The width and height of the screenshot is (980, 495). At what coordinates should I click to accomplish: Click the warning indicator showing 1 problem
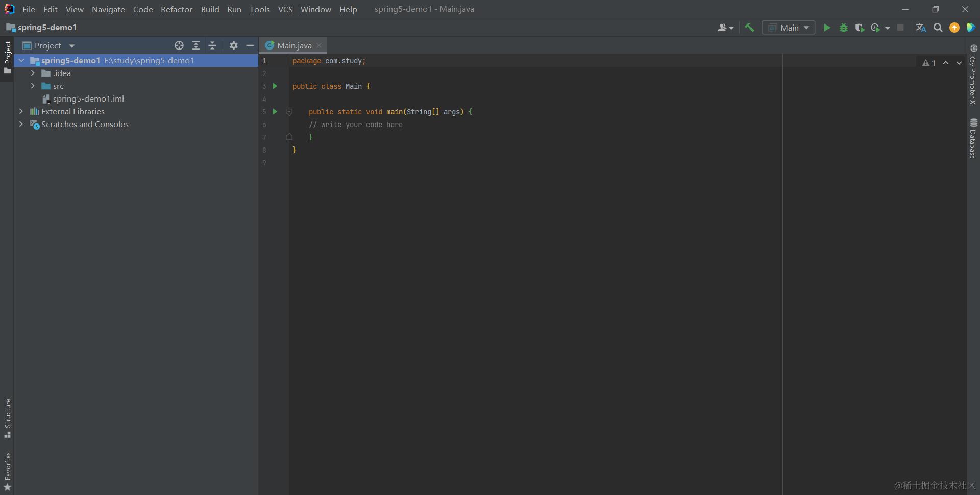coord(929,63)
